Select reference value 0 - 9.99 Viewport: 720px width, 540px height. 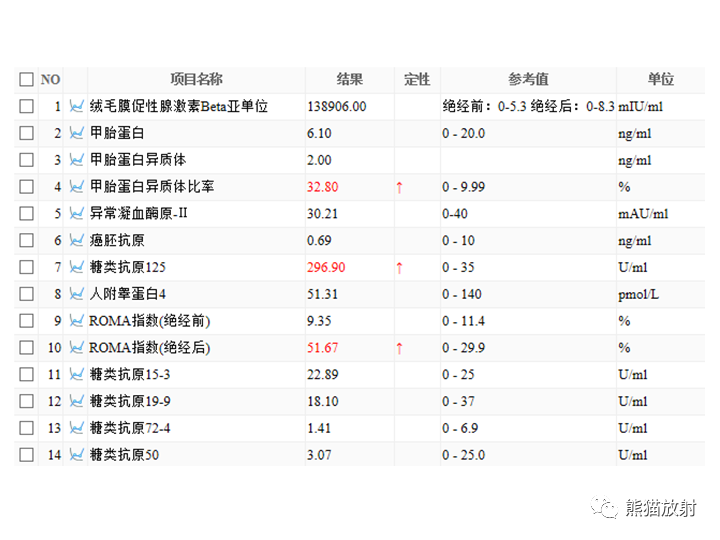463,187
